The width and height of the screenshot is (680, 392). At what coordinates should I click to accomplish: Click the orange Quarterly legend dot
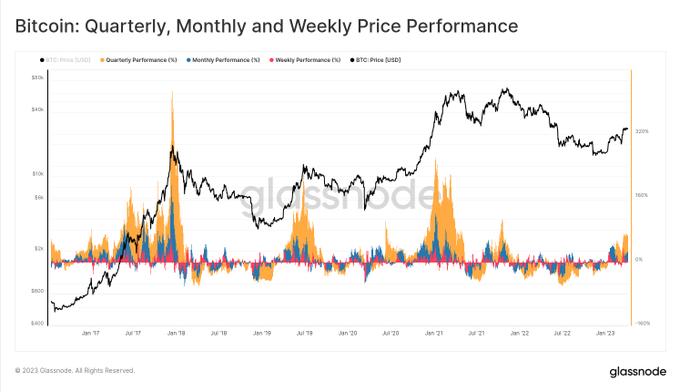[102, 60]
